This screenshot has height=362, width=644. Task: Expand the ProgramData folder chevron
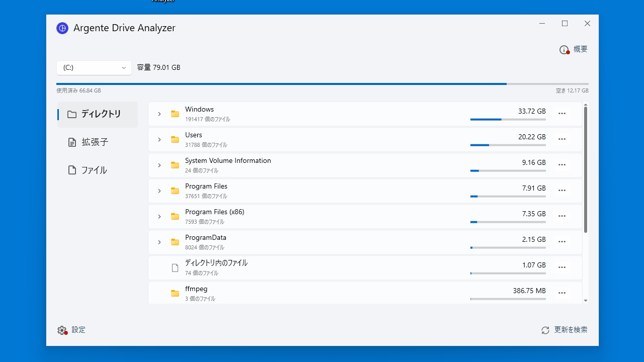[159, 242]
